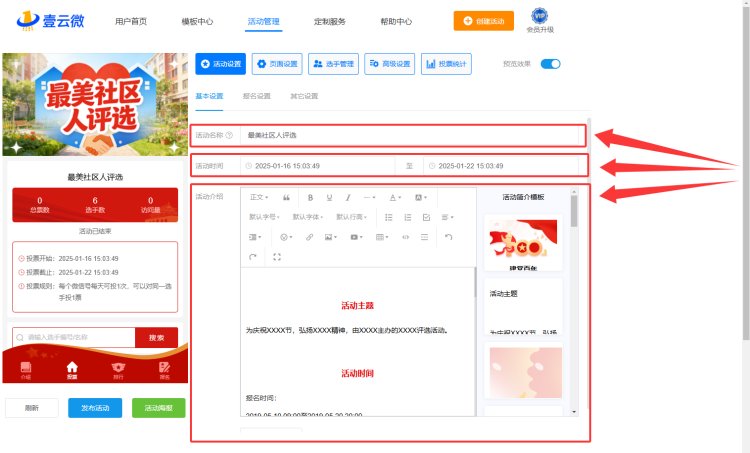Click 投票统计 button

(446, 64)
